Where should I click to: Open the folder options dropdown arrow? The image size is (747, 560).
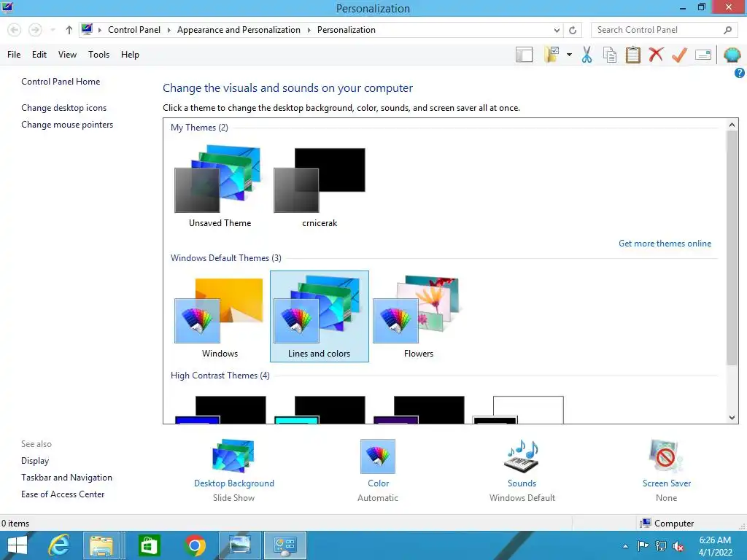[x=569, y=55]
